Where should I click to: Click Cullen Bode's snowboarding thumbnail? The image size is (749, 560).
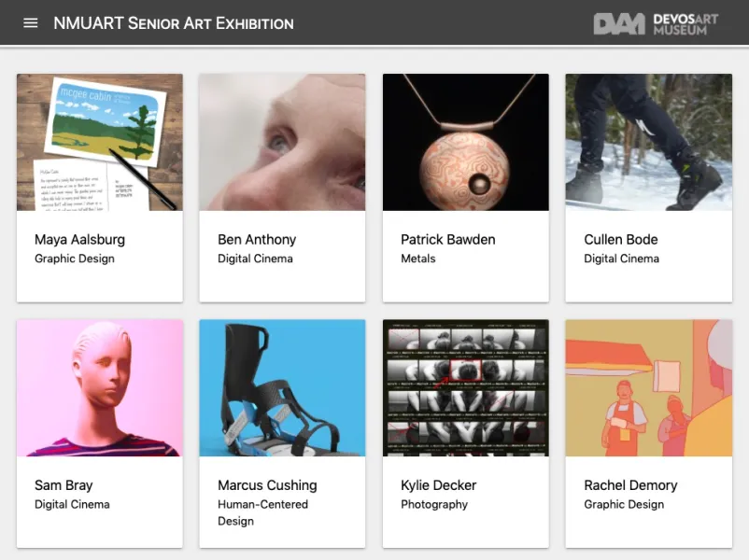pyautogui.click(x=648, y=142)
